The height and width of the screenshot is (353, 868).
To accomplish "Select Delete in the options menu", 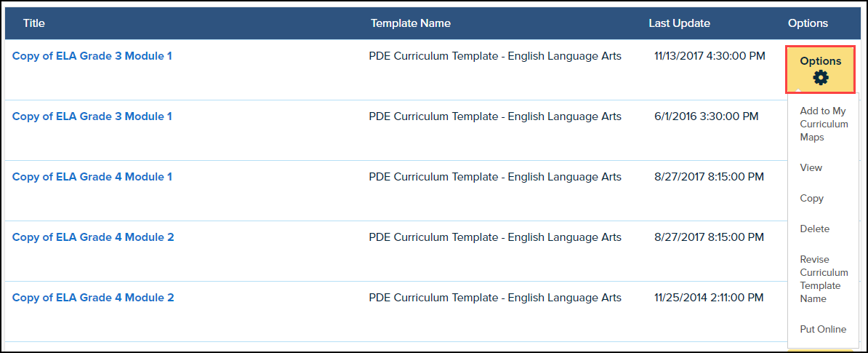I will coord(814,229).
